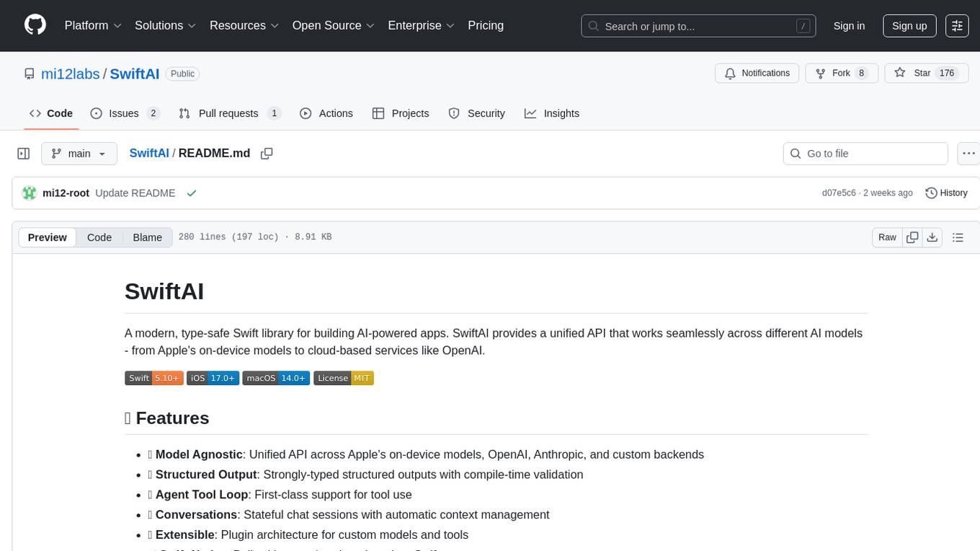The height and width of the screenshot is (551, 980).
Task: Open the main branch selector
Action: [x=79, y=154]
